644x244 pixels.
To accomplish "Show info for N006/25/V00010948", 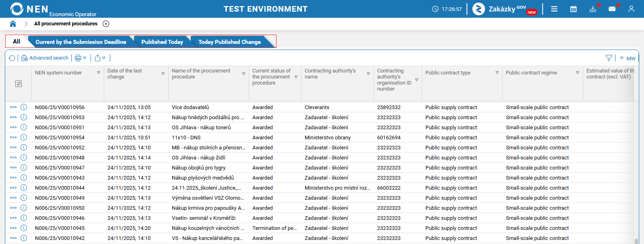I will 24,157.
